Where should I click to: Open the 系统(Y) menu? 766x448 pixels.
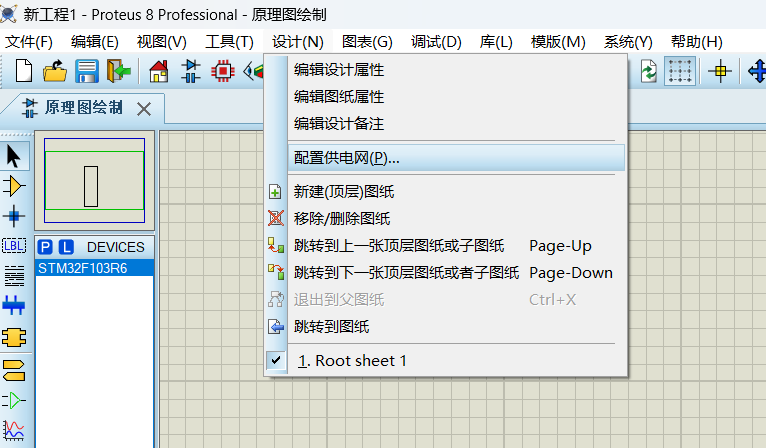tap(628, 42)
